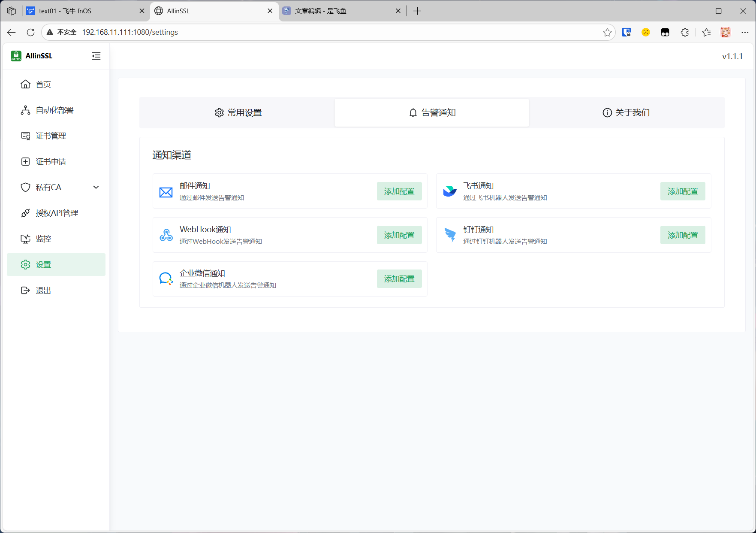Click the browser address bar URL
756x533 pixels.
coord(130,32)
